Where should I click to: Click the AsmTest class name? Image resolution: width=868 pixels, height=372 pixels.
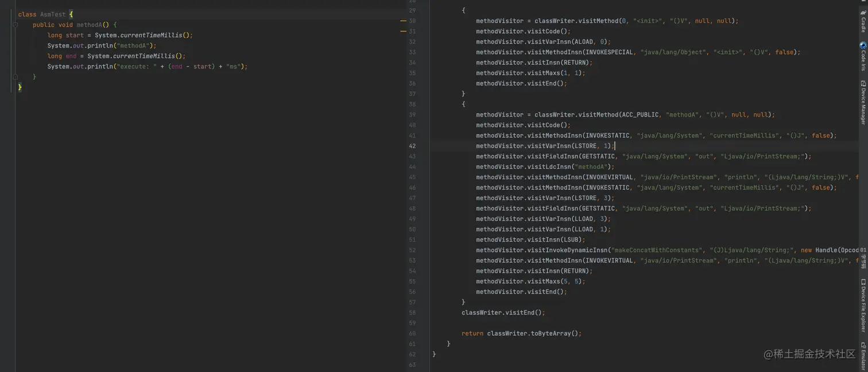[x=53, y=14]
